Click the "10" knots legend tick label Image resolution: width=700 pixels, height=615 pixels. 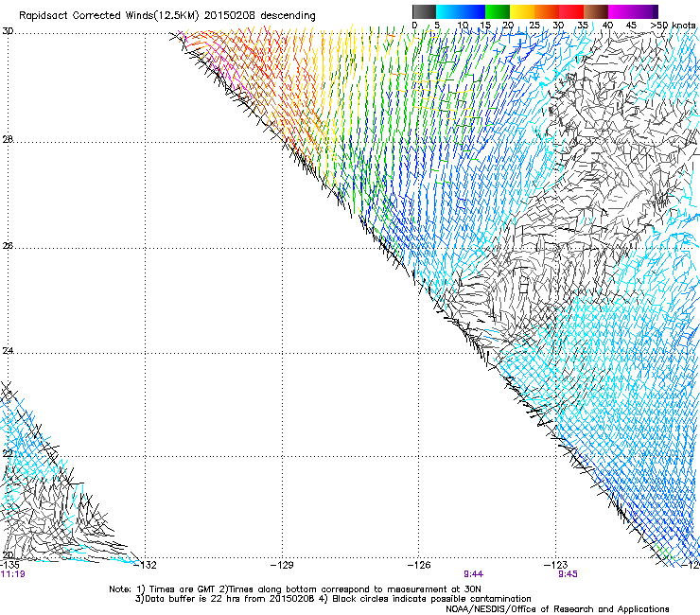pyautogui.click(x=463, y=26)
